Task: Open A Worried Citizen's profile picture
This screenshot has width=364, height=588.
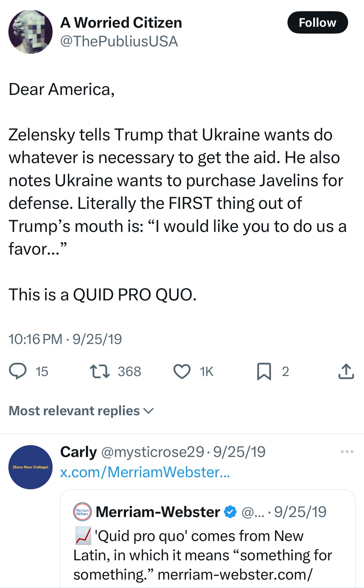Action: pos(30,32)
